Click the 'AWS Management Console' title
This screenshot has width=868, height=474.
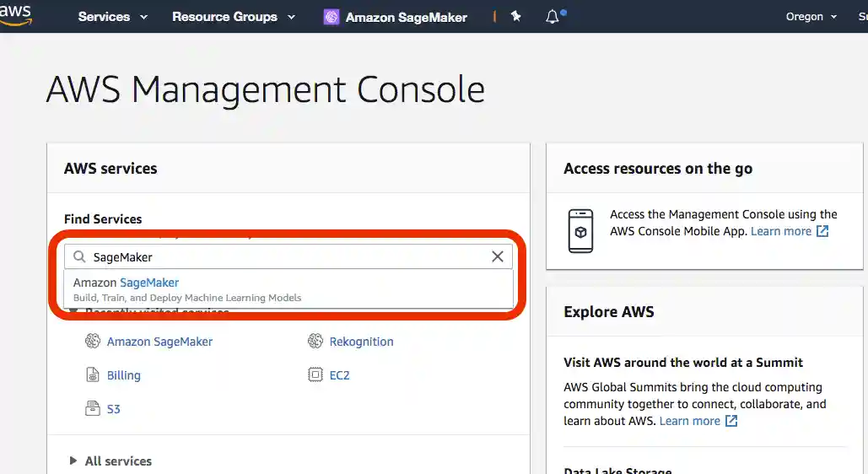point(266,89)
